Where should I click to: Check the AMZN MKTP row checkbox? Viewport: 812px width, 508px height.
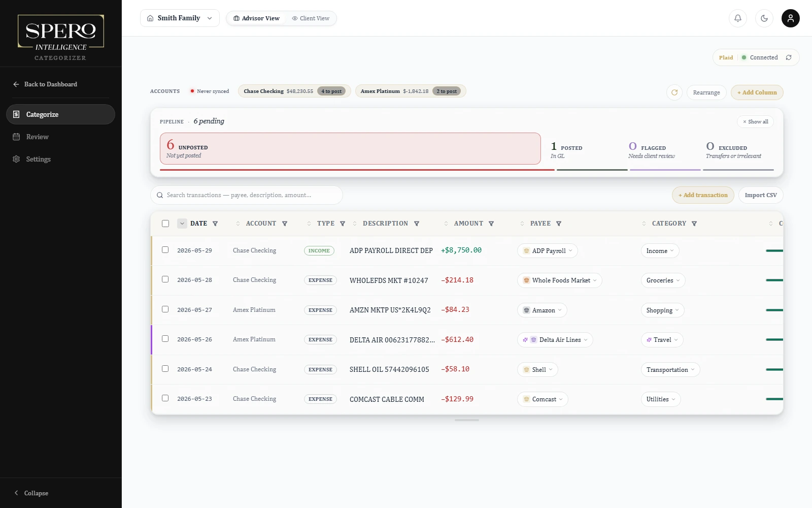coord(165,309)
